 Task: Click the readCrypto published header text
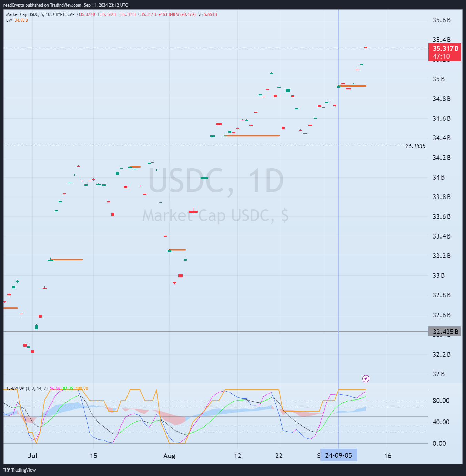click(x=65, y=5)
